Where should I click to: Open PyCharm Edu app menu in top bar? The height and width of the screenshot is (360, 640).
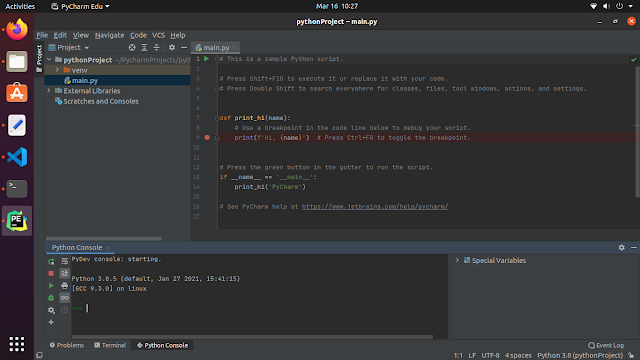80,6
